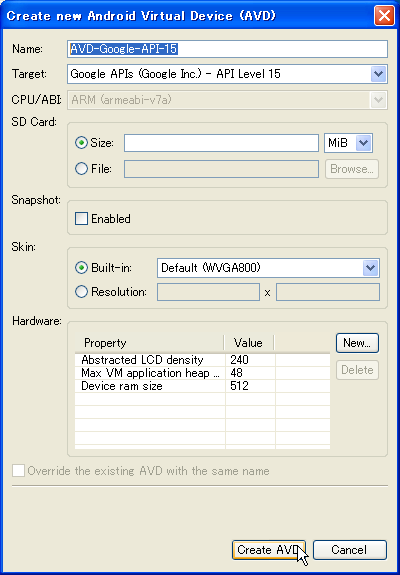The height and width of the screenshot is (575, 400).
Task: Click the Delete hardware button
Action: pyautogui.click(x=357, y=370)
